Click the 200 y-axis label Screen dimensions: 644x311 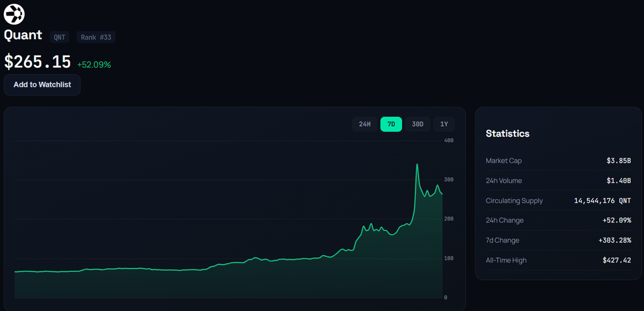448,219
